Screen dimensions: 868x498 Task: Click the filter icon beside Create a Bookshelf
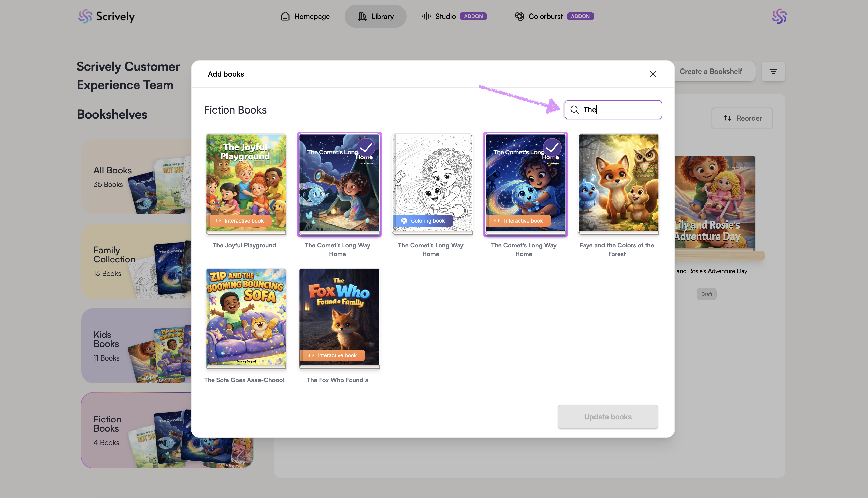pos(773,72)
